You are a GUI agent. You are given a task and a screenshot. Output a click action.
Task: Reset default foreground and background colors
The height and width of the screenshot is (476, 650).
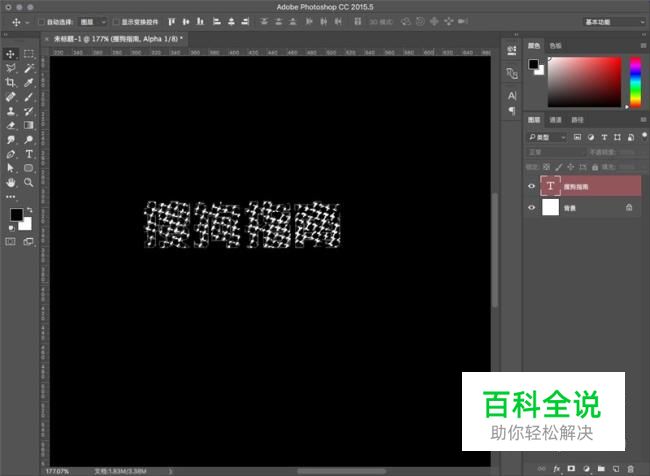(x=11, y=228)
